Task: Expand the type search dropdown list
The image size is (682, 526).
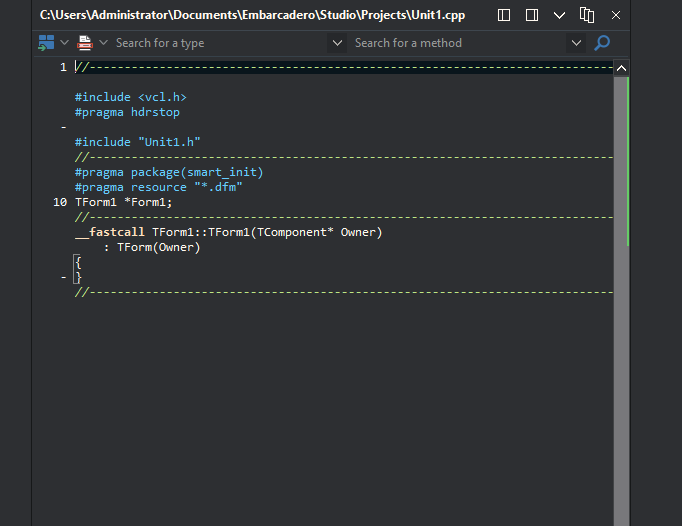Action: click(337, 43)
